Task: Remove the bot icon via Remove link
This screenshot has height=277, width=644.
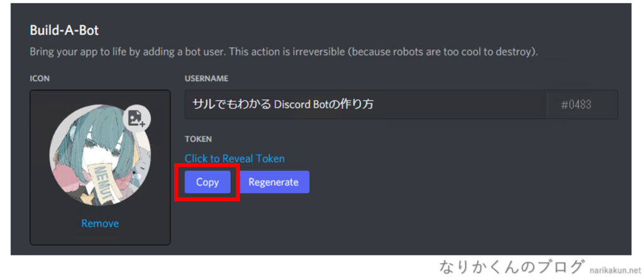Action: point(100,223)
